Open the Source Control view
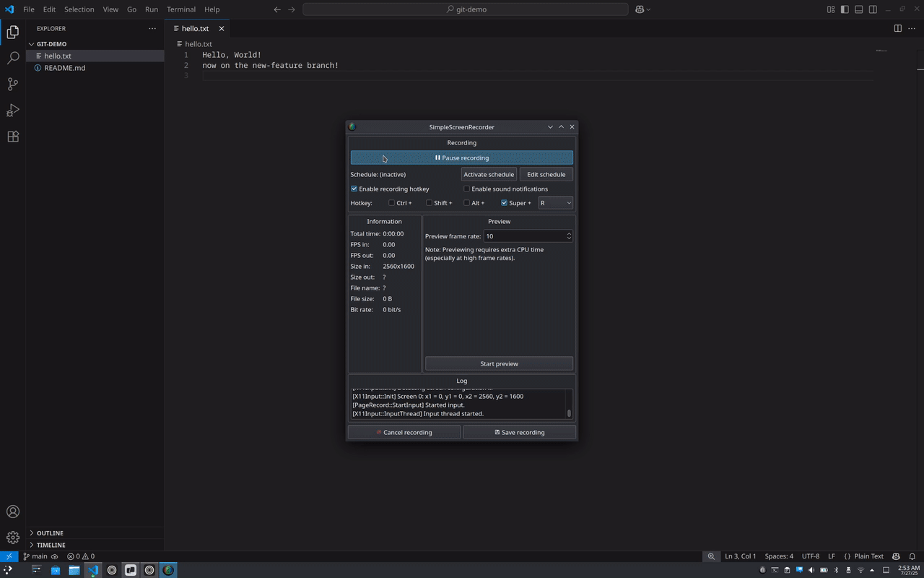Viewport: 924px width, 578px height. (13, 84)
